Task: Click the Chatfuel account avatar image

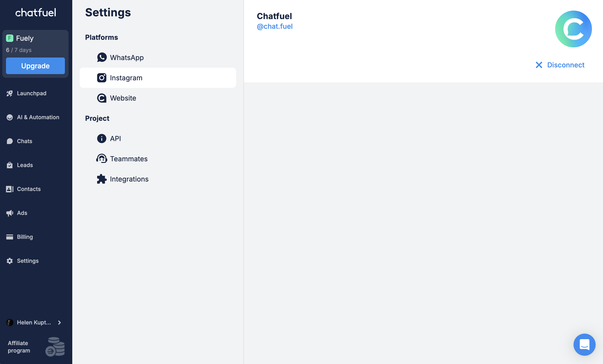Action: [573, 29]
